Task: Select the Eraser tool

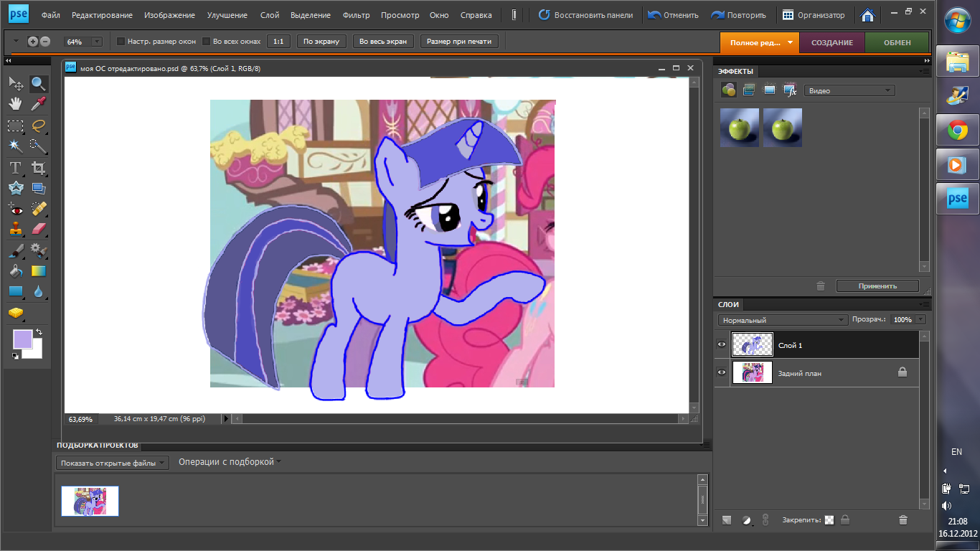Action: pyautogui.click(x=39, y=230)
